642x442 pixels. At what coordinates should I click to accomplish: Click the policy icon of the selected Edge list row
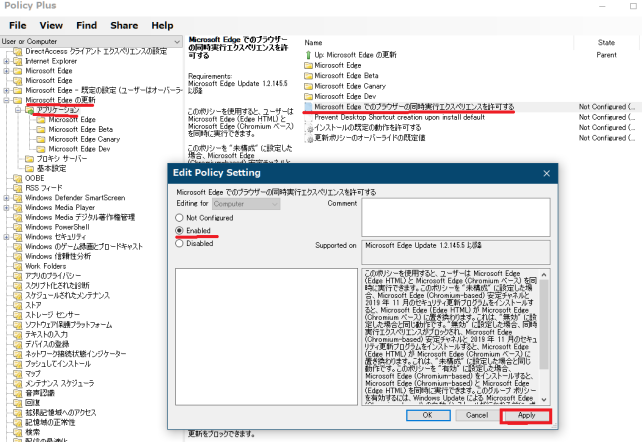[308, 107]
